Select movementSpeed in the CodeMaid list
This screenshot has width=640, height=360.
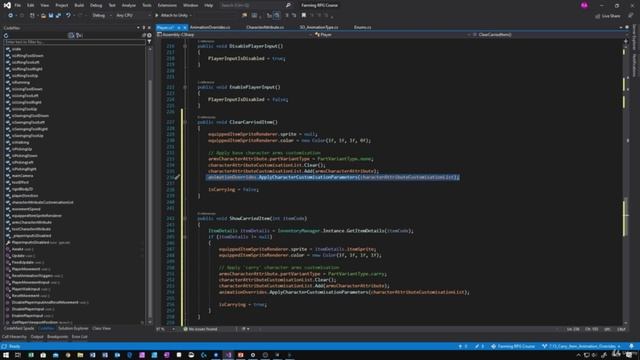[x=26, y=209]
